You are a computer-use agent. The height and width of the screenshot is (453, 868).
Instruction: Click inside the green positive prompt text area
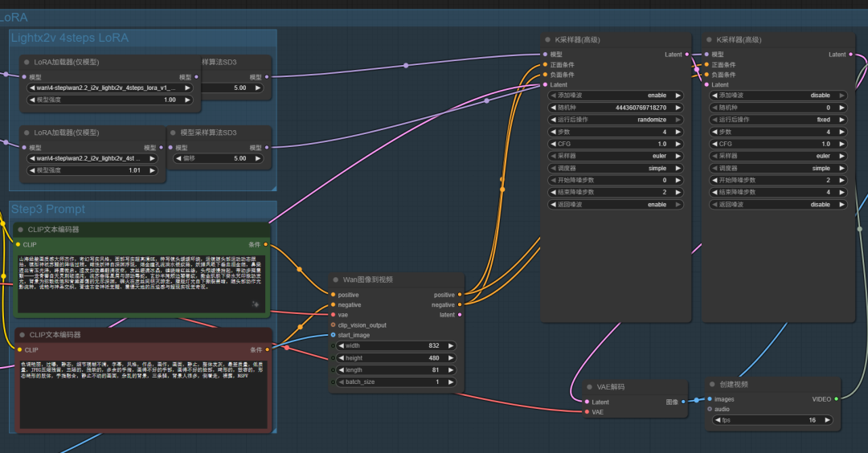pos(141,284)
